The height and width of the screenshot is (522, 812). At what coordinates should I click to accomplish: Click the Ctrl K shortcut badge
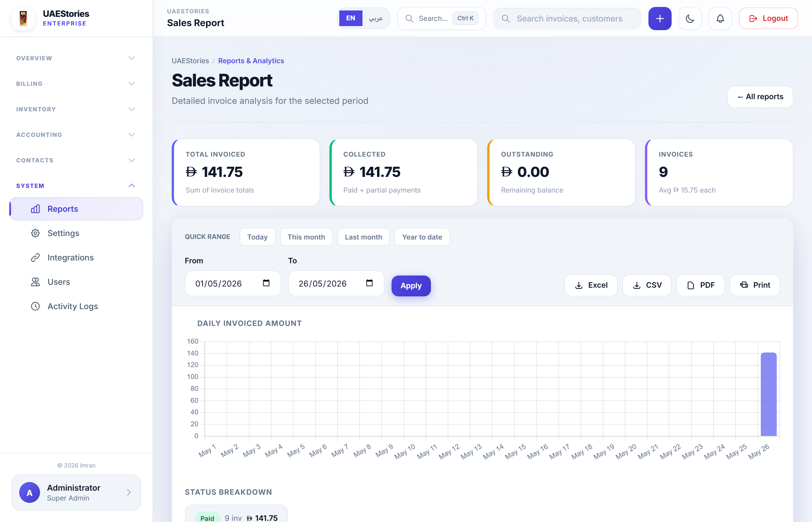pyautogui.click(x=465, y=18)
